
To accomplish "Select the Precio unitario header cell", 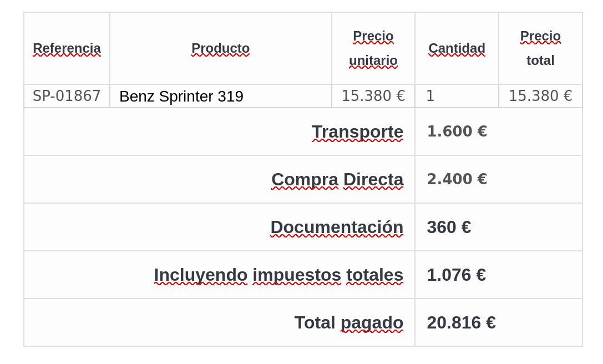I will click(x=373, y=48).
